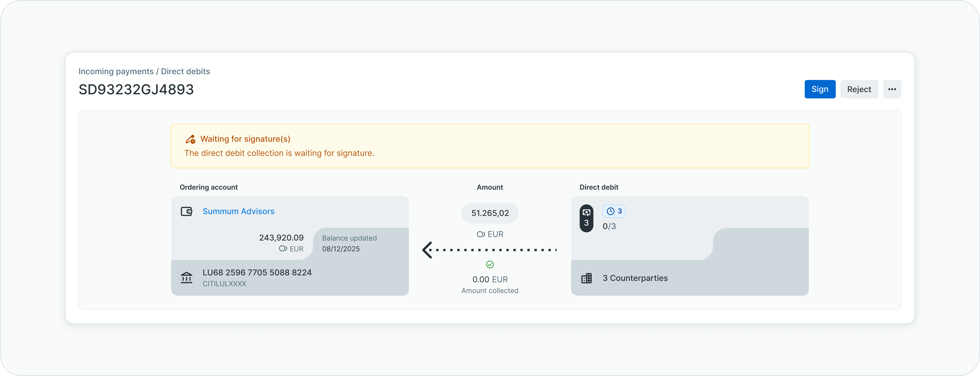Click the clock pending badge showing 3
The width and height of the screenshot is (980, 376).
[x=614, y=211]
